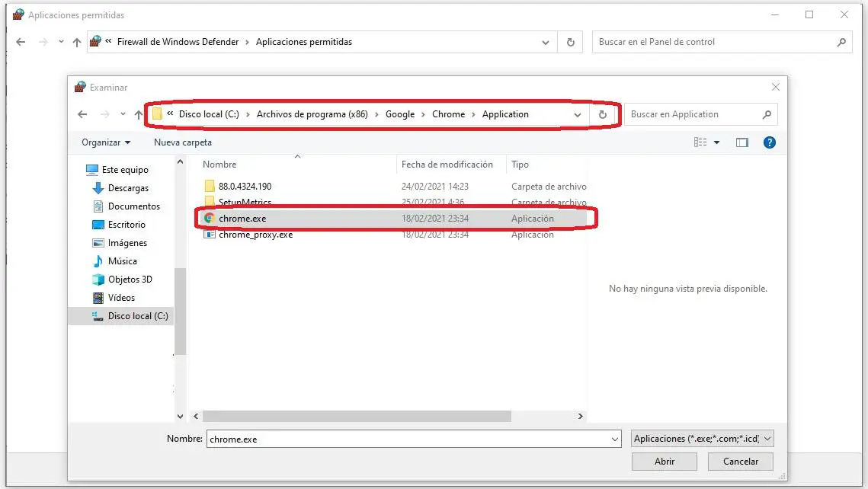
Task: Go back in Aplicaciones permitidas window
Action: pos(21,42)
